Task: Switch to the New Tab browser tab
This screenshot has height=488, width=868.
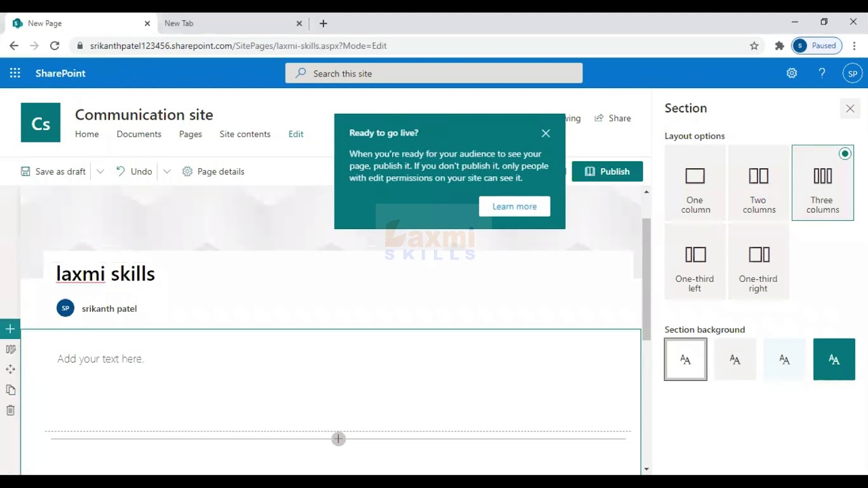Action: [x=233, y=23]
